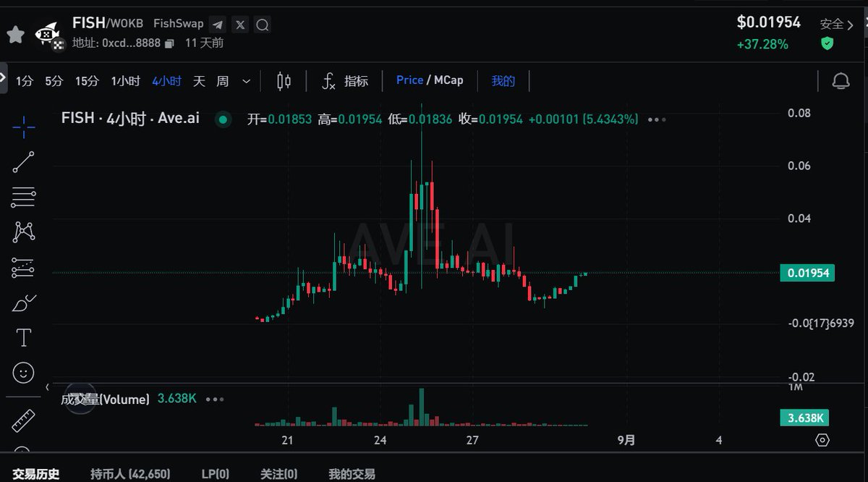Copy the contract address icon
The height and width of the screenshot is (482, 868).
click(169, 43)
